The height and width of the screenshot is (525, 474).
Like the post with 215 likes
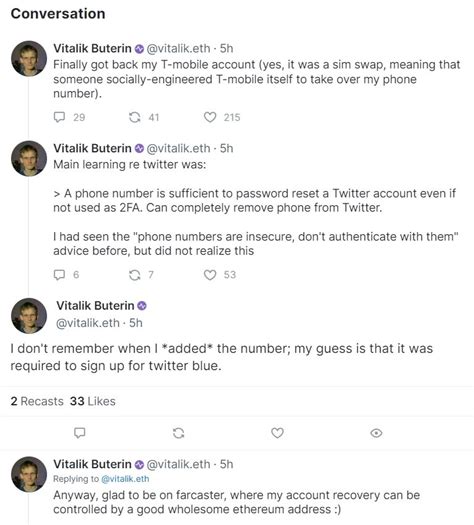210,117
